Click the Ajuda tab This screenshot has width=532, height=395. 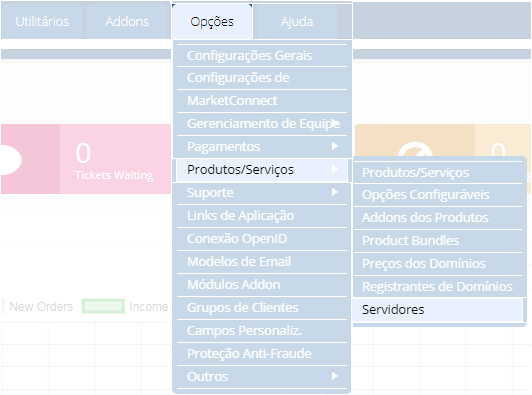coord(297,21)
